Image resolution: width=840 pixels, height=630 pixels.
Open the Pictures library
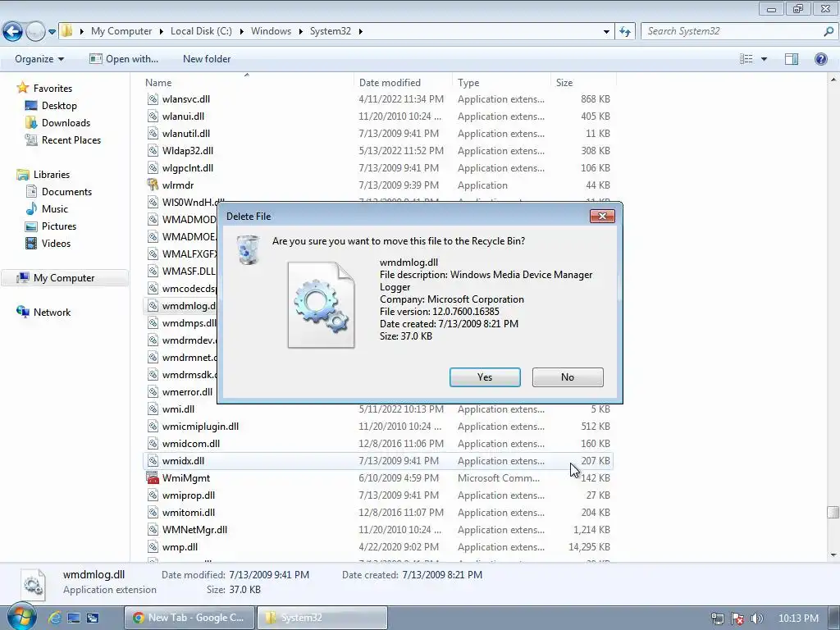pyautogui.click(x=59, y=226)
